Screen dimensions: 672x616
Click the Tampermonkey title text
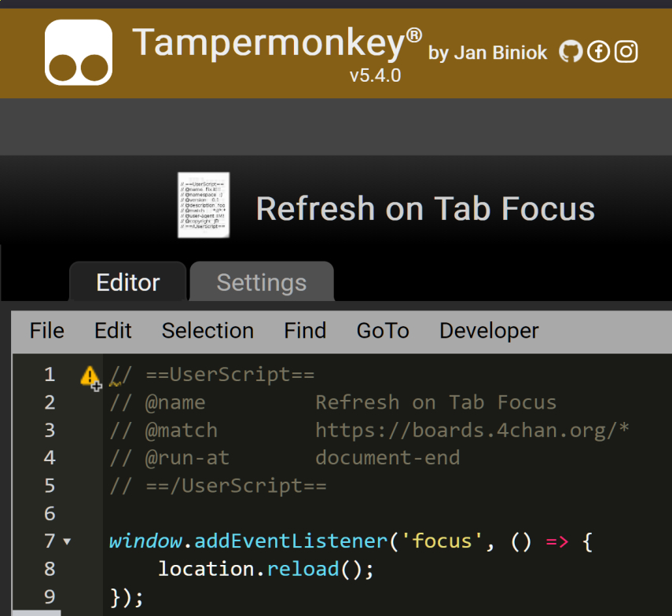[x=277, y=42]
